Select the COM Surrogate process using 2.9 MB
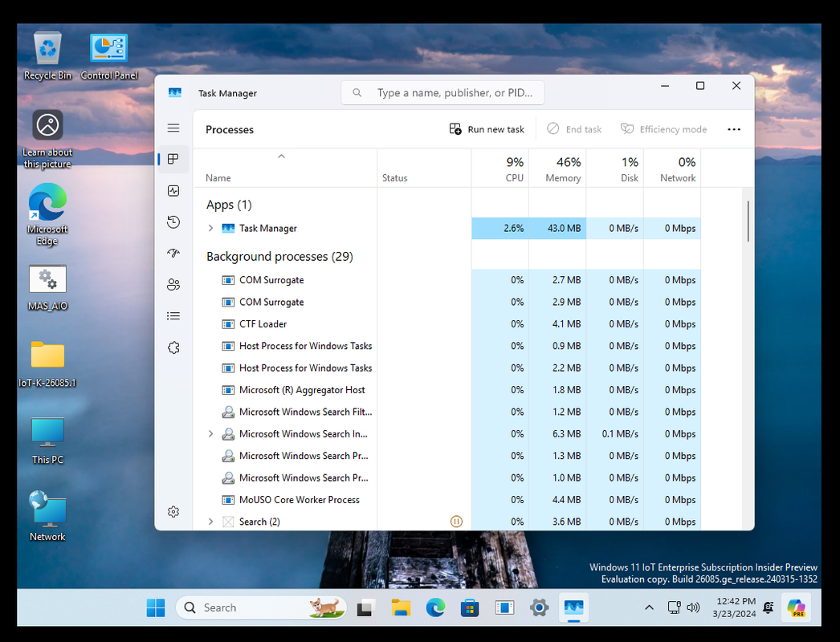The image size is (840, 642). click(447, 302)
